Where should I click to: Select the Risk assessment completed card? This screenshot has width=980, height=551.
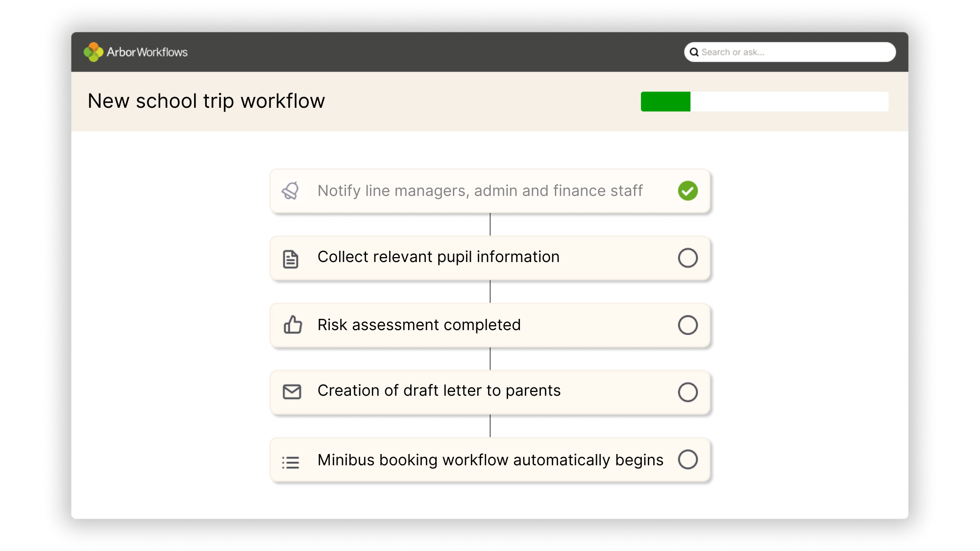pos(419,325)
